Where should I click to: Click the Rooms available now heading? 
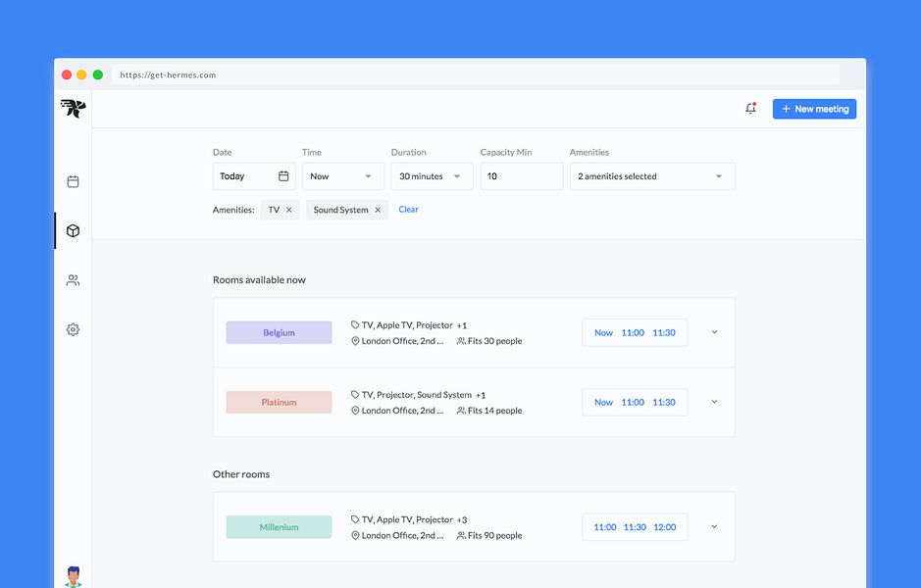(259, 280)
